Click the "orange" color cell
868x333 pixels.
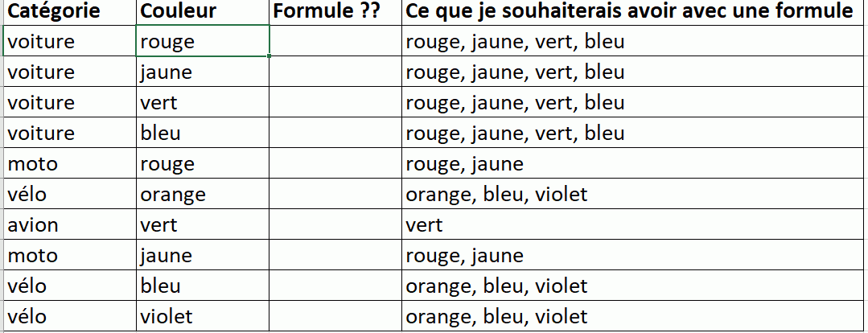(x=201, y=194)
